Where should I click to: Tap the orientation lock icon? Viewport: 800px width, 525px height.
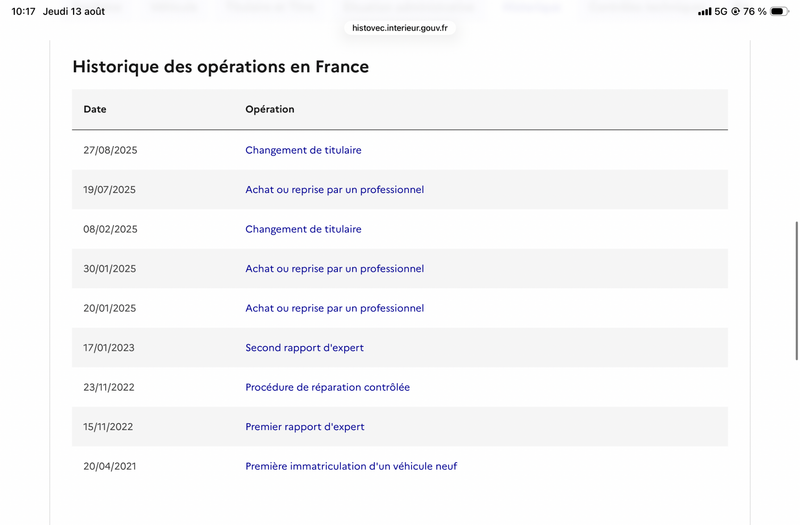735,11
